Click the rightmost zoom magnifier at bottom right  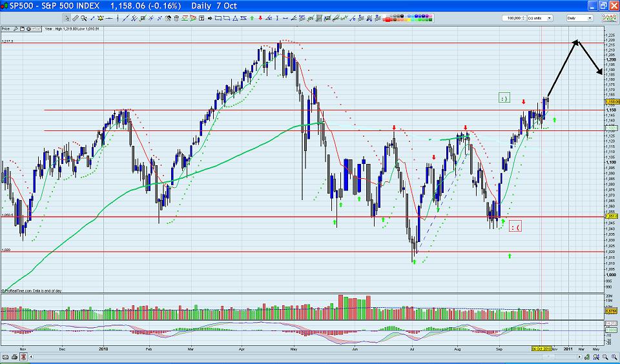pyautogui.click(x=614, y=357)
